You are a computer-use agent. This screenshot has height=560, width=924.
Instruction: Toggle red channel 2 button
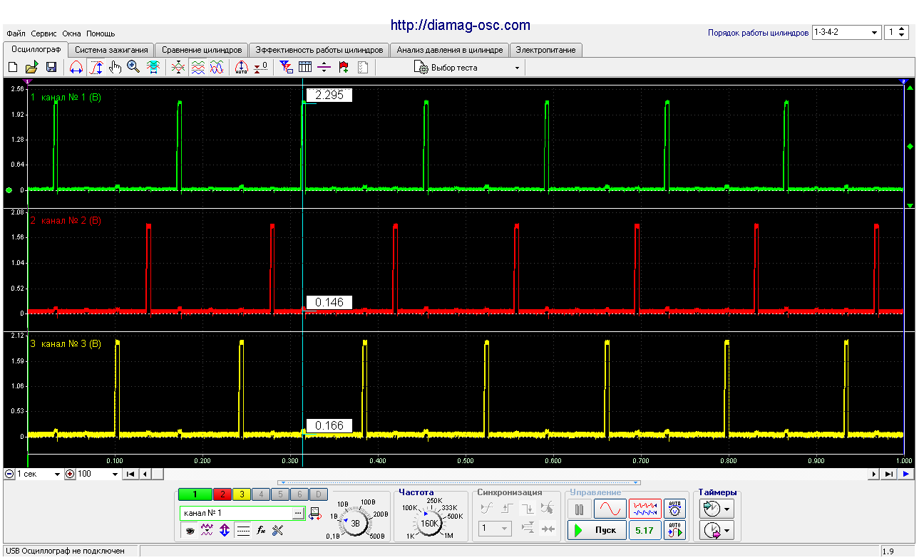222,494
